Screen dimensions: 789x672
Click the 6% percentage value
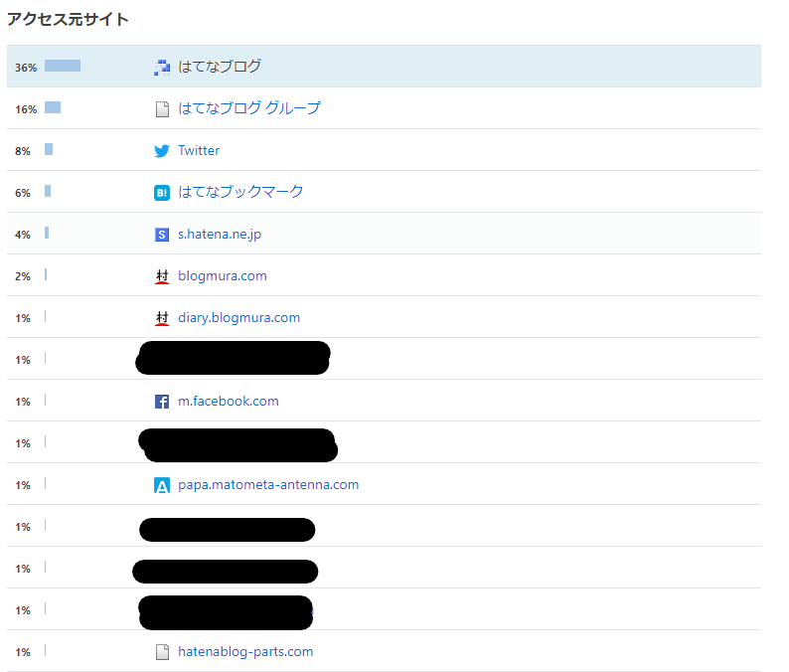click(23, 193)
